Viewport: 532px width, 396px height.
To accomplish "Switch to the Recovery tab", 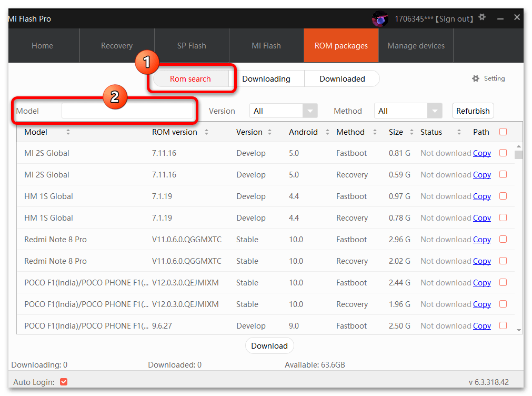I will click(117, 45).
